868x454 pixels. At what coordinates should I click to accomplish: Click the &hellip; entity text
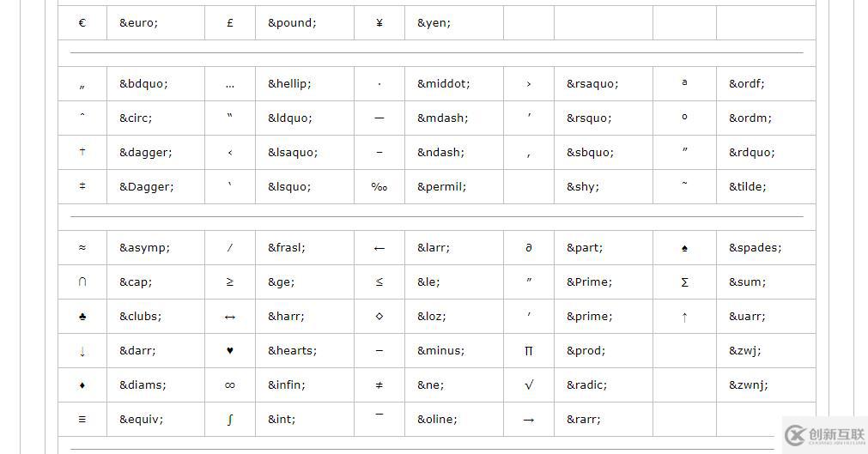pos(289,84)
